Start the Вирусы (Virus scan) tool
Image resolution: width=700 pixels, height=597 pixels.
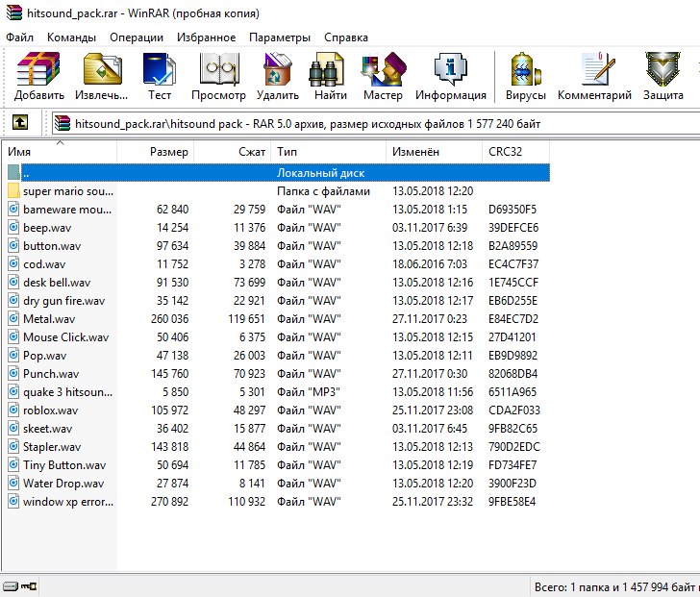[x=525, y=77]
